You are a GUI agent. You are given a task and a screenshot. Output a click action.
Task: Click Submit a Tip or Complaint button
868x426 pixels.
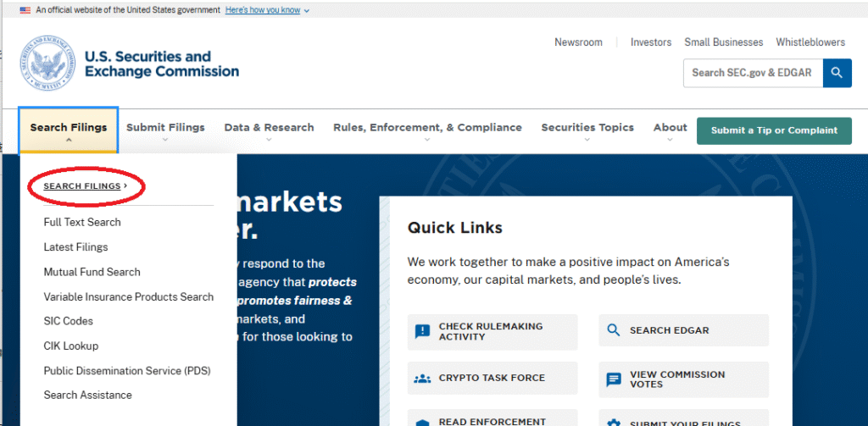[x=774, y=130]
